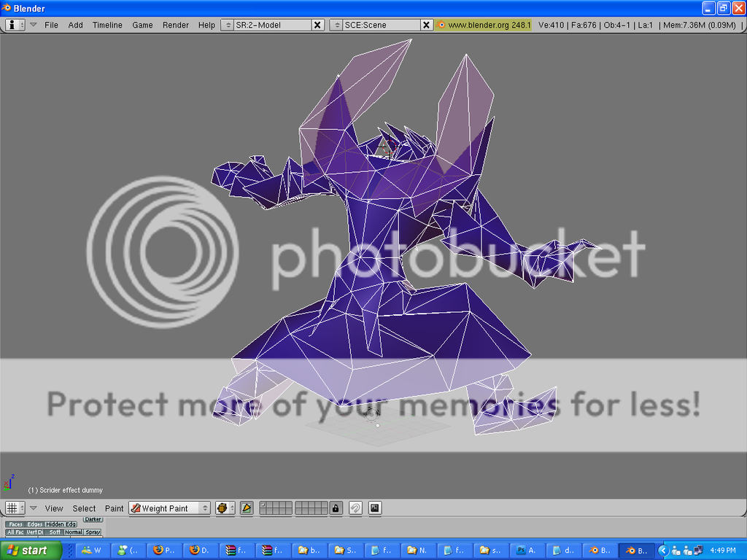Open the Paint menu in 3D header
747x560 pixels.
pyautogui.click(x=114, y=508)
